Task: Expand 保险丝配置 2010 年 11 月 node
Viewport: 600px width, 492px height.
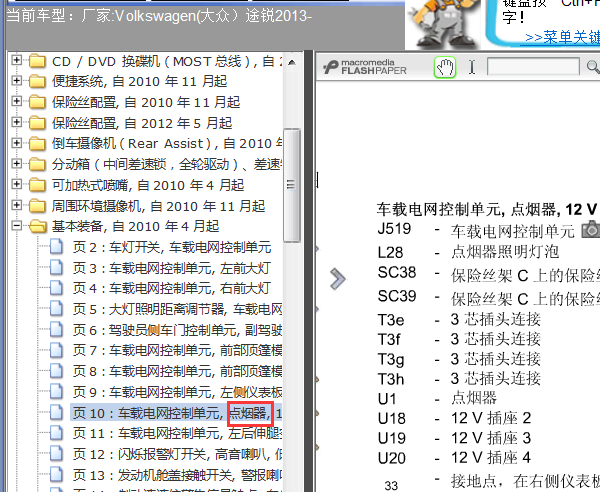Action: point(16,101)
